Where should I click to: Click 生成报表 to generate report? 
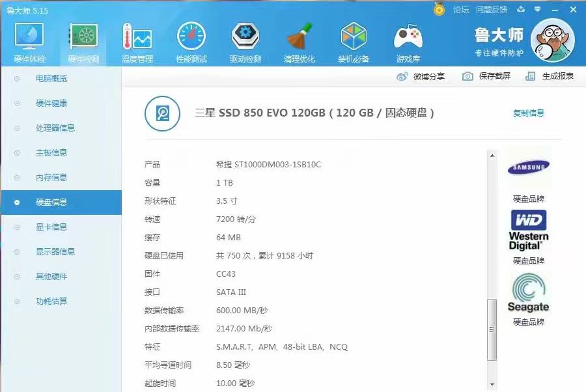click(x=550, y=76)
